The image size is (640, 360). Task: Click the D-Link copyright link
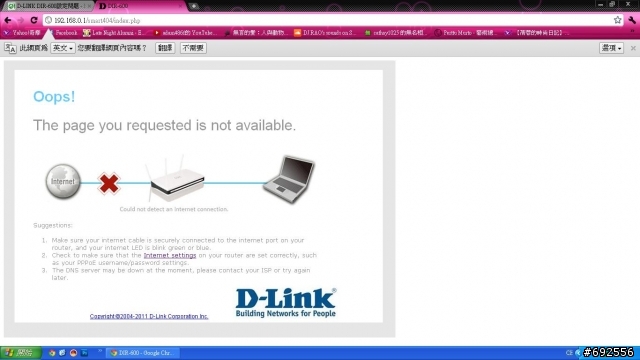[x=149, y=316]
